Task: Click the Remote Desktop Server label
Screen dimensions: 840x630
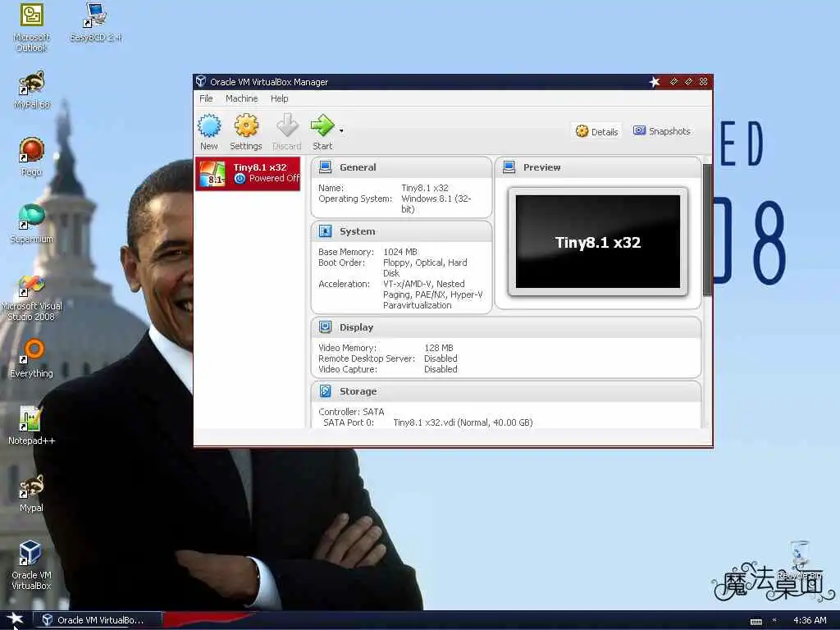Action: (x=367, y=358)
